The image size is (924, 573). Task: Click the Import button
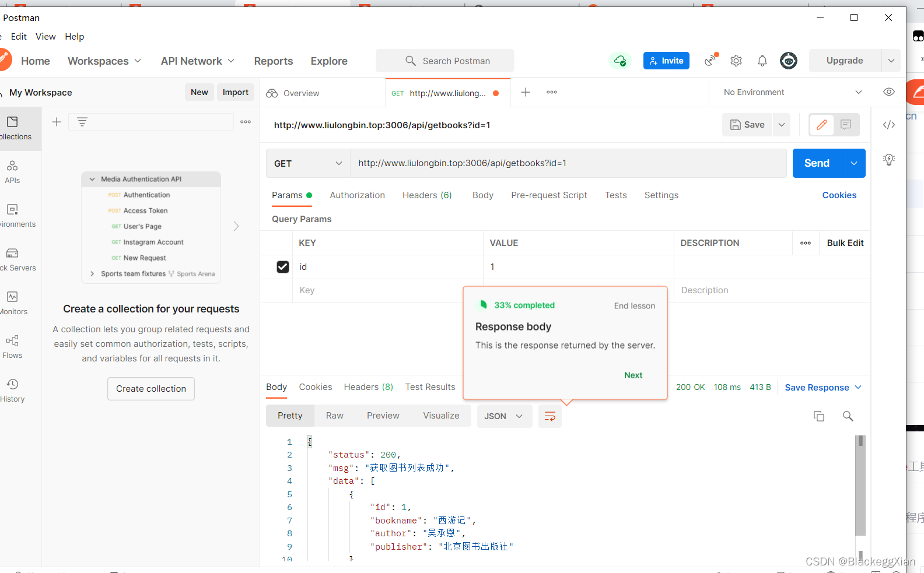236,92
